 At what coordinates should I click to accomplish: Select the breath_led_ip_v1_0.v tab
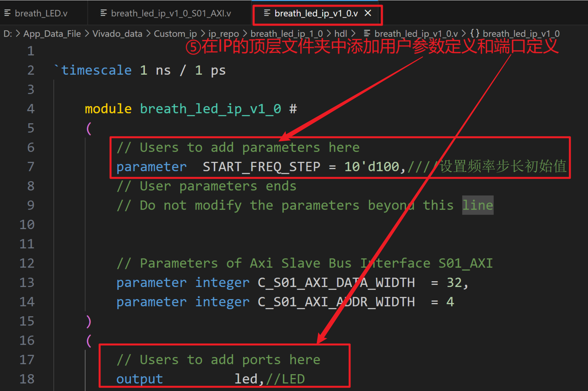[316, 14]
